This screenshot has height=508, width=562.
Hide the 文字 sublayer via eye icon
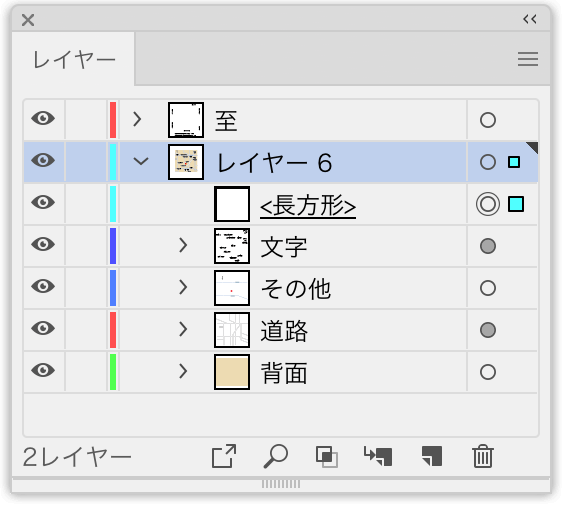[43, 244]
